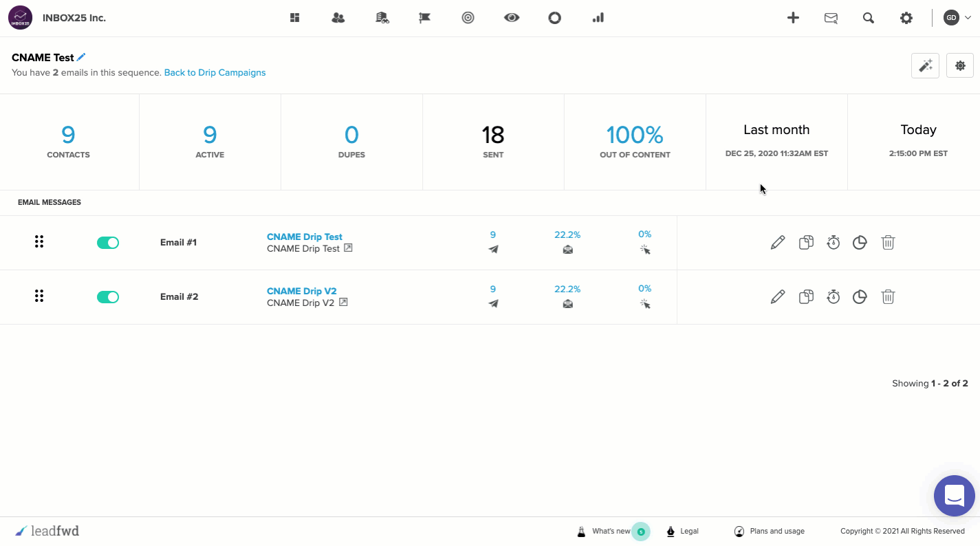Open stopwatch timing for Email #1
980x546 pixels.
(834, 242)
